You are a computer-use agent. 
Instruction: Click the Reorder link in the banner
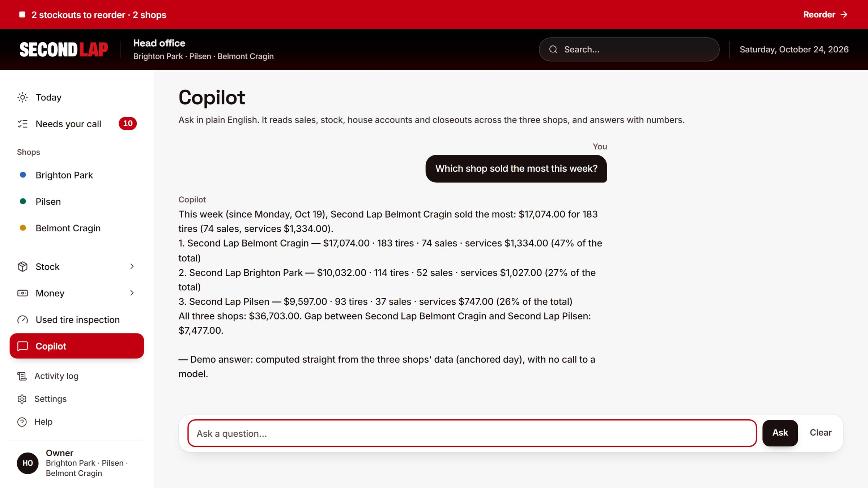(x=825, y=15)
